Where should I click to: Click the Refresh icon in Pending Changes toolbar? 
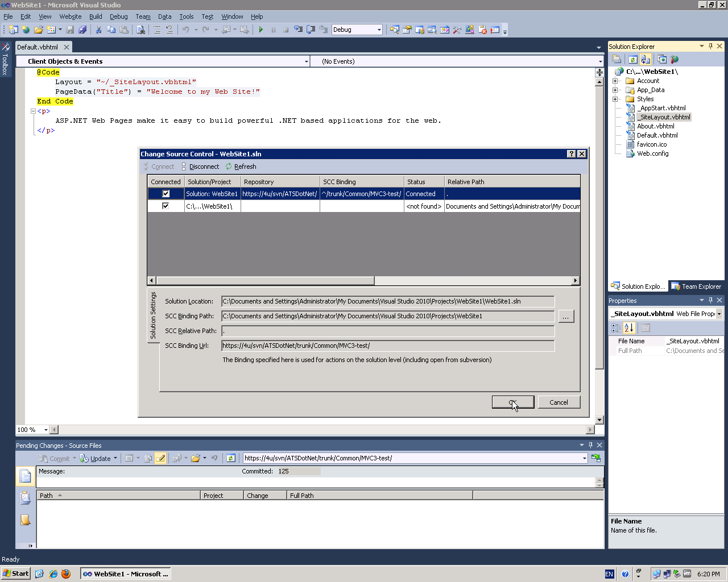(x=231, y=458)
